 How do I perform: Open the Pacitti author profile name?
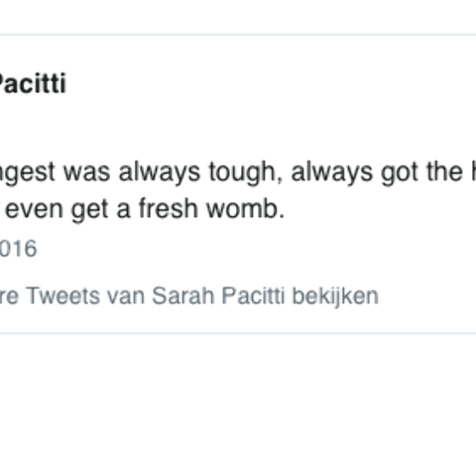pyautogui.click(x=33, y=83)
